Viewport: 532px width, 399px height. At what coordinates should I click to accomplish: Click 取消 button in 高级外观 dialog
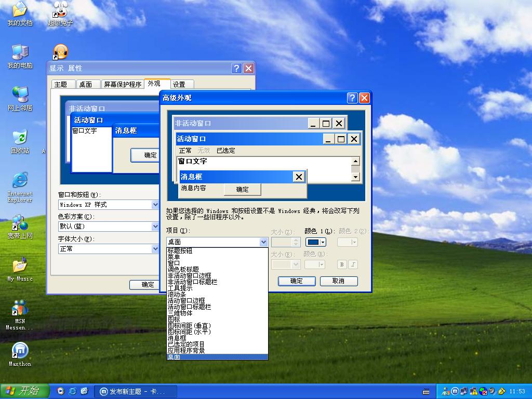pyautogui.click(x=338, y=281)
